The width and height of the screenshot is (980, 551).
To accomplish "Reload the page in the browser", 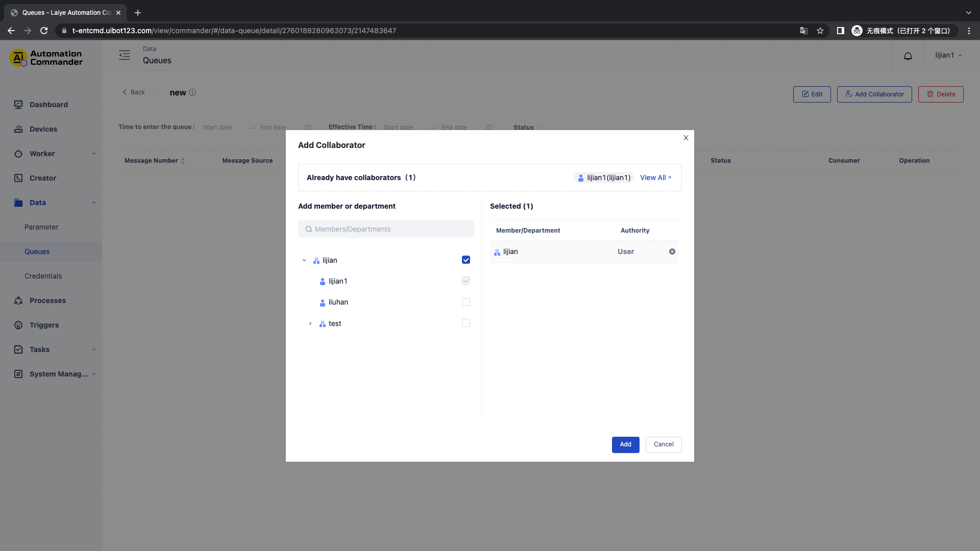I will coord(44,31).
